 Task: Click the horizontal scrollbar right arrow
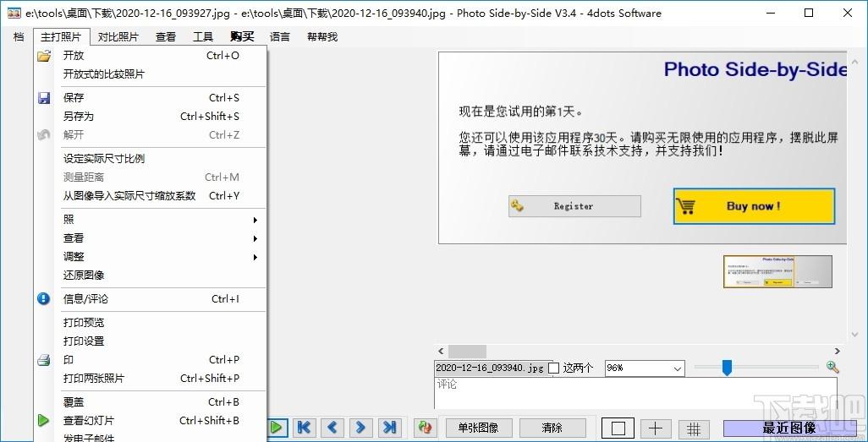click(837, 352)
